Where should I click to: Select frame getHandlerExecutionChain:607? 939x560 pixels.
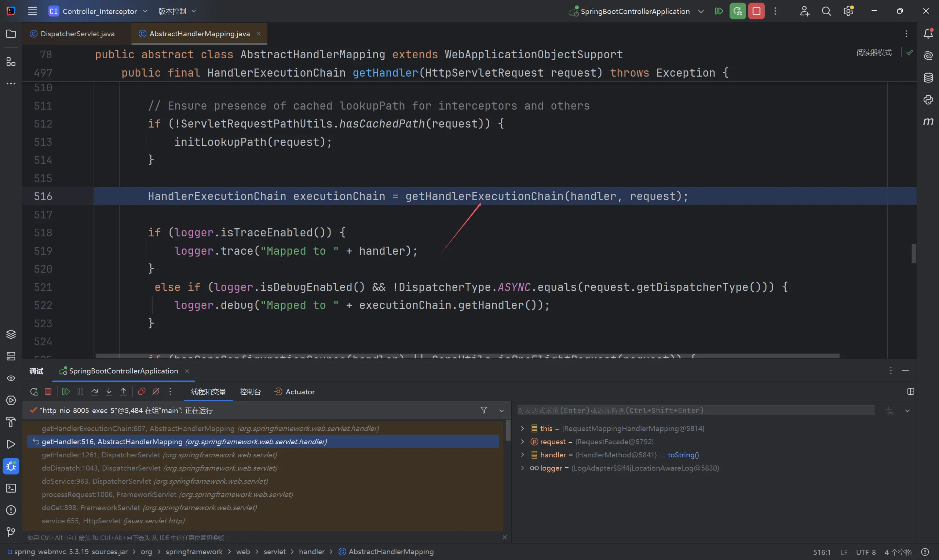pyautogui.click(x=263, y=428)
